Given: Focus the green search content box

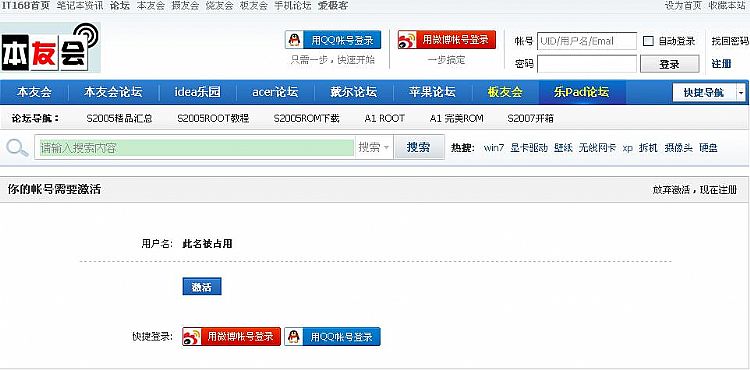Looking at the screenshot, I should click(x=196, y=148).
